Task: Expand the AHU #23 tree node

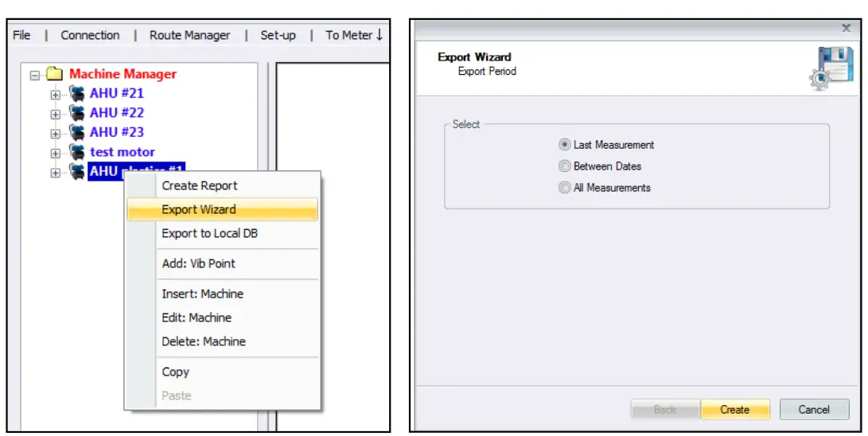Action: 56,134
